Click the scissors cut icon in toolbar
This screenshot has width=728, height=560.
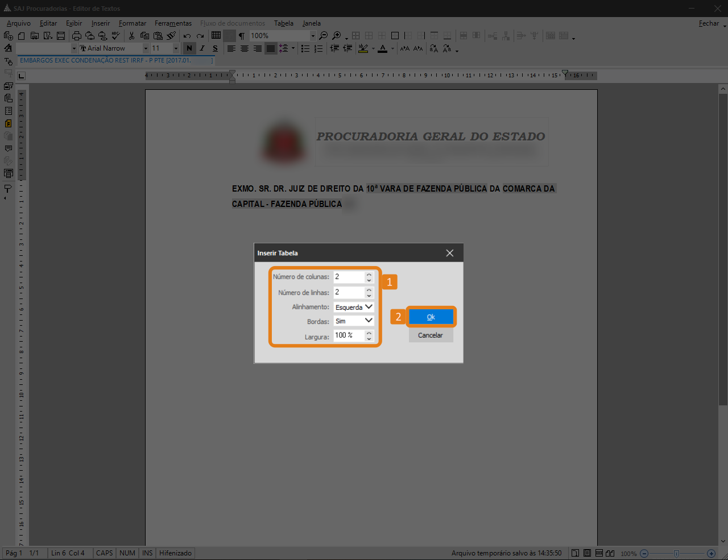[131, 36]
